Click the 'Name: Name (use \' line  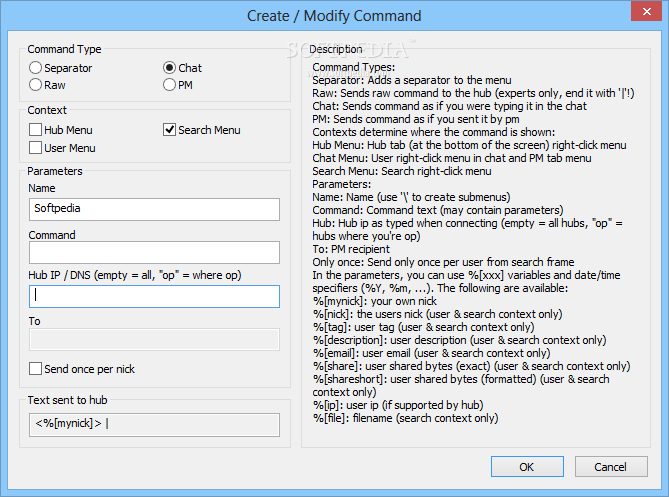[411, 197]
